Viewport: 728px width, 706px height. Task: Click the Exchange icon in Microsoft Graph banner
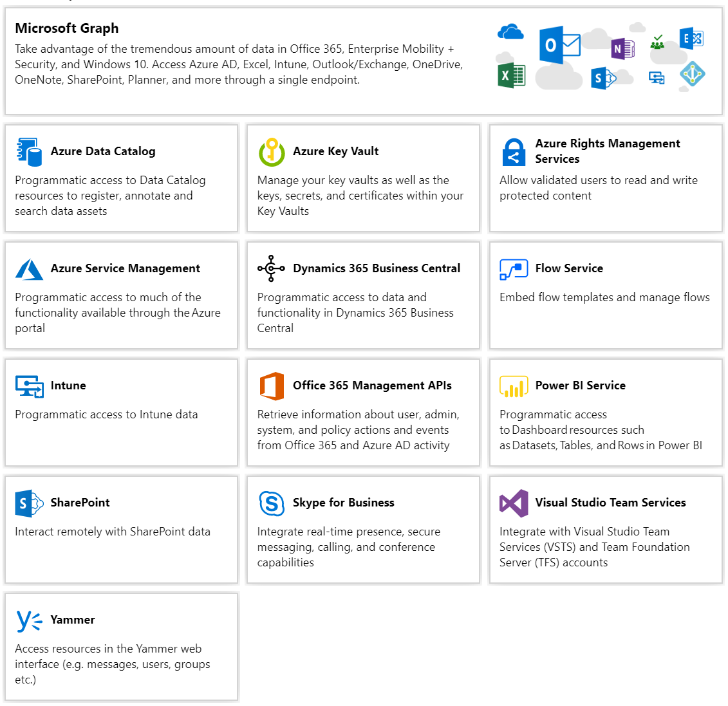point(691,39)
